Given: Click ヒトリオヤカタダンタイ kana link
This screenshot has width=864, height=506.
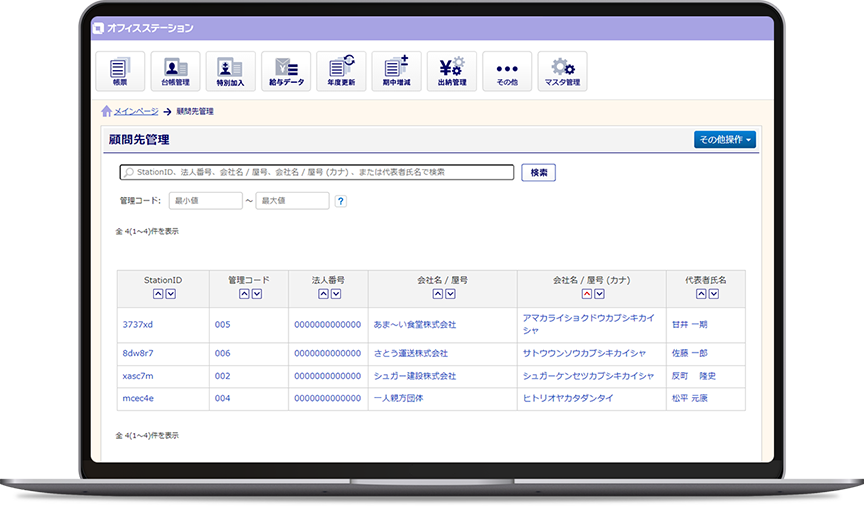Looking at the screenshot, I should (568, 398).
